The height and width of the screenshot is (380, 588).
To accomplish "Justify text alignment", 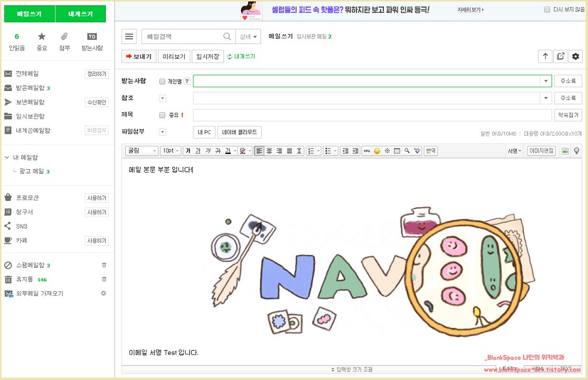I will tap(289, 151).
